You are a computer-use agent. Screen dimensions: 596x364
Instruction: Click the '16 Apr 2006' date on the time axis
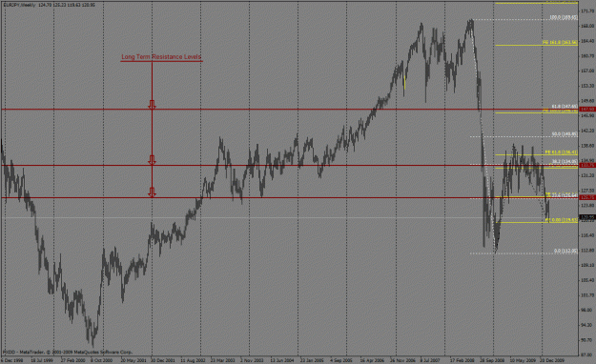click(x=372, y=360)
